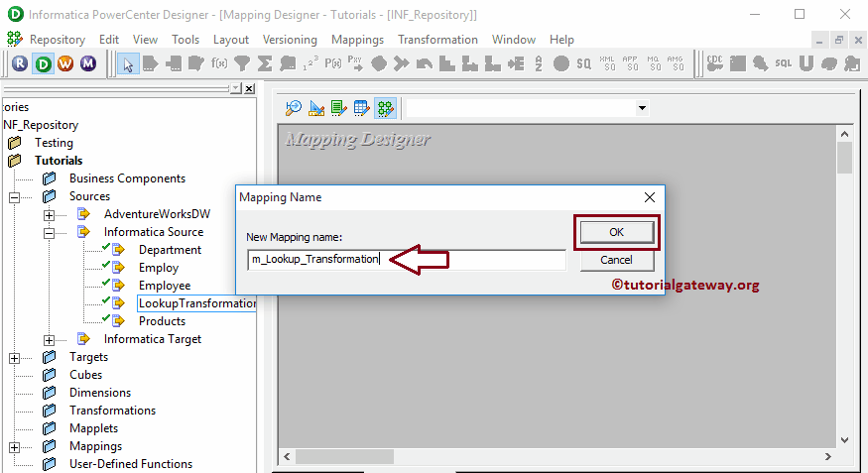Click the XML SQ toolbar icon
This screenshot has height=473, width=868.
[607, 63]
